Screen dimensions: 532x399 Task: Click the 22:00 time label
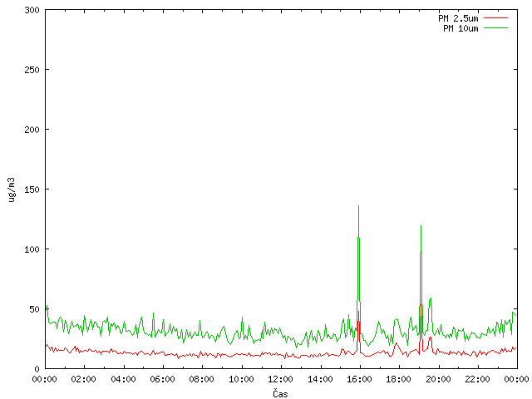coord(477,379)
